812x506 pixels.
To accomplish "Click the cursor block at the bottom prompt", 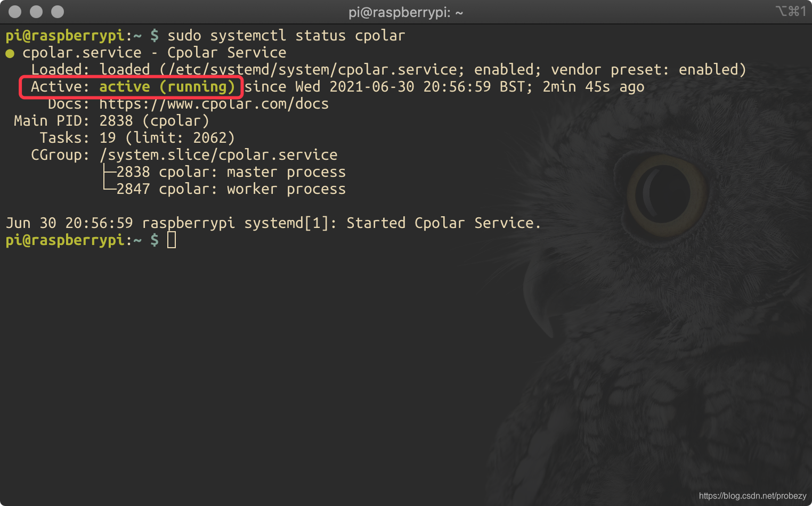I will pyautogui.click(x=172, y=240).
